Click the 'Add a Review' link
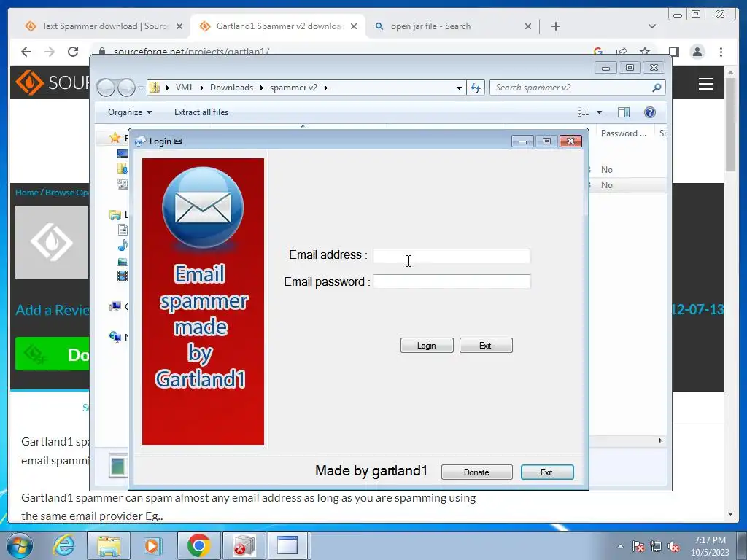Screen dimensions: 747x560 pos(53,310)
